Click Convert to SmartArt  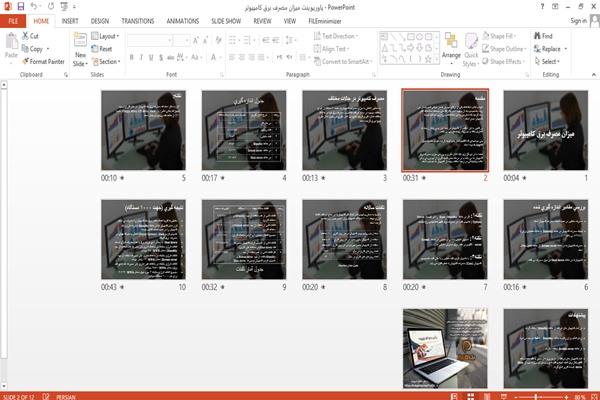pyautogui.click(x=343, y=61)
